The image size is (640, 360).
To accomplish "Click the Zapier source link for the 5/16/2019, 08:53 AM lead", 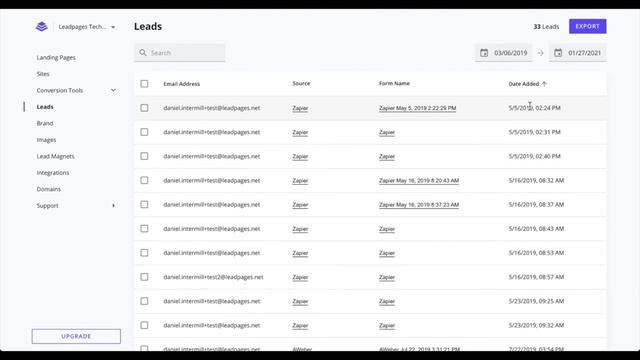I will pos(300,253).
